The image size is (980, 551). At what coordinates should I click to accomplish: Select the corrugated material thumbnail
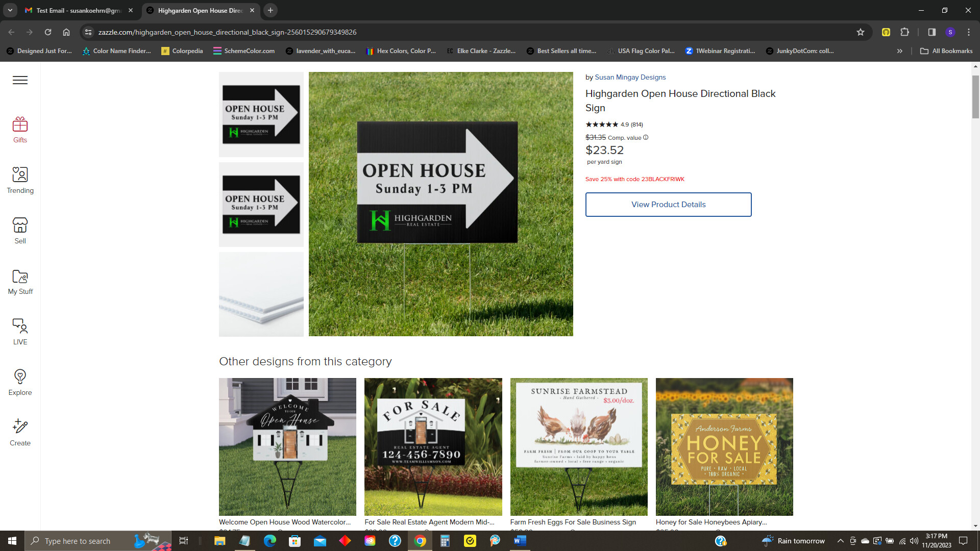coord(261,294)
